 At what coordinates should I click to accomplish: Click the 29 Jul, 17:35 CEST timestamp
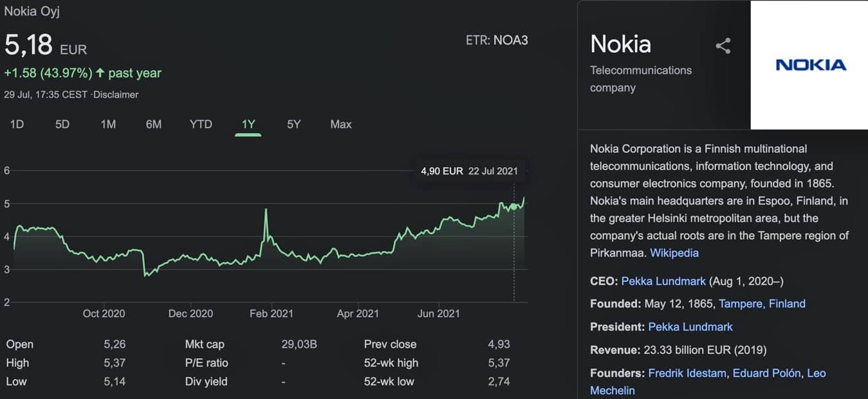46,95
